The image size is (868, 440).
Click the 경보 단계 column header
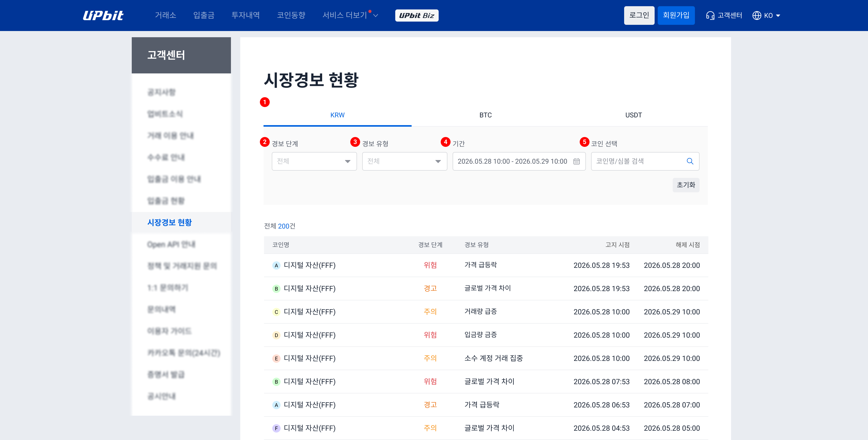430,245
